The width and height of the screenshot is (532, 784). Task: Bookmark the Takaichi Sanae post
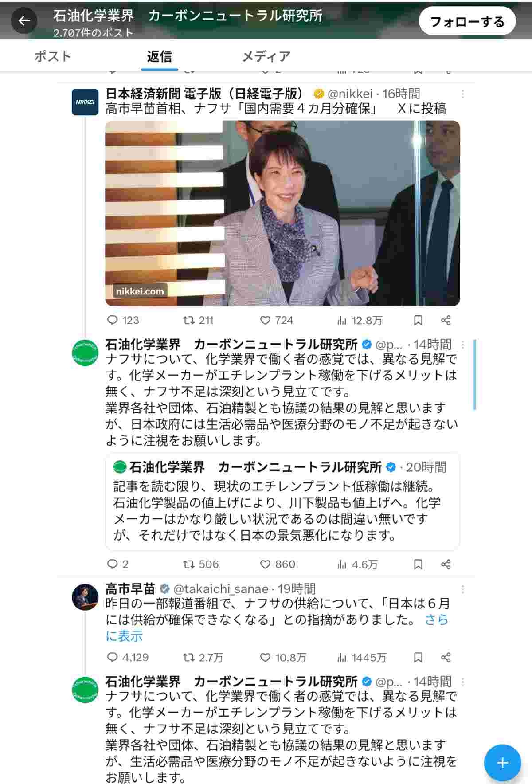(x=418, y=657)
